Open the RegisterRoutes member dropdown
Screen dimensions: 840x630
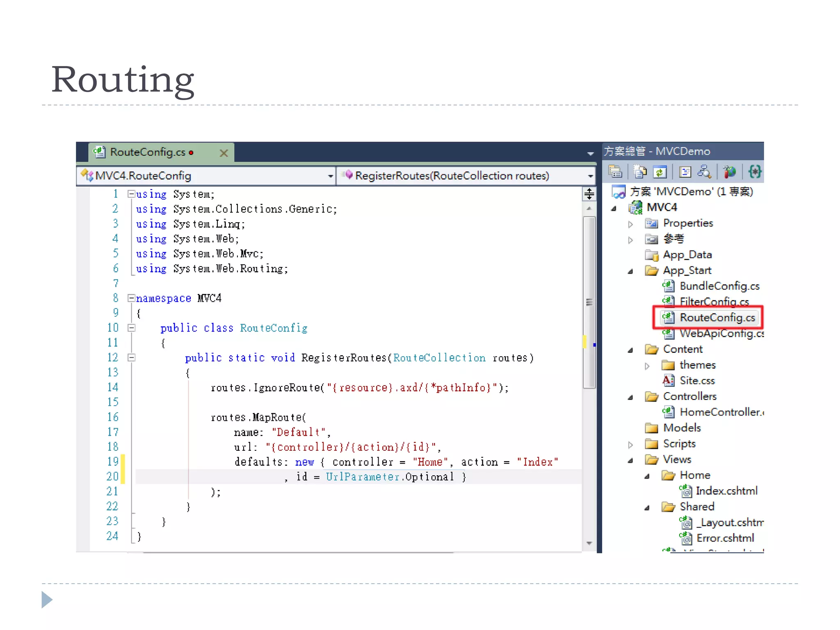point(590,176)
